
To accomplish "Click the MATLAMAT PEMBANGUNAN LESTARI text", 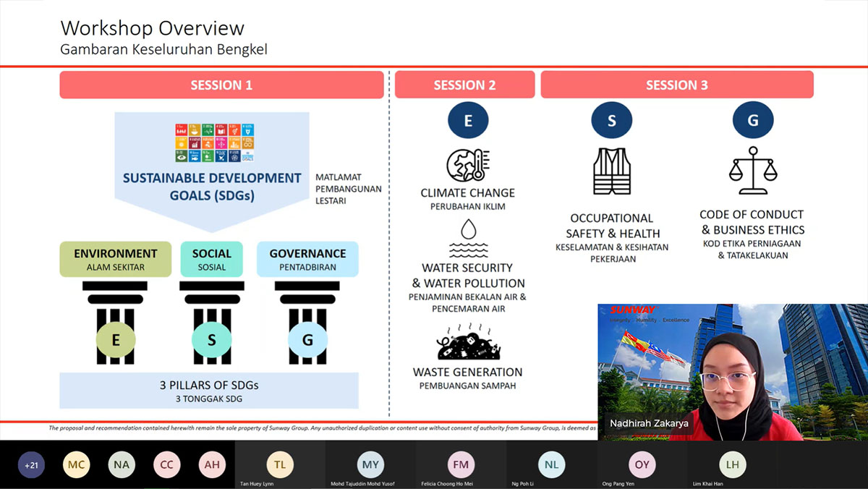I will [x=349, y=188].
